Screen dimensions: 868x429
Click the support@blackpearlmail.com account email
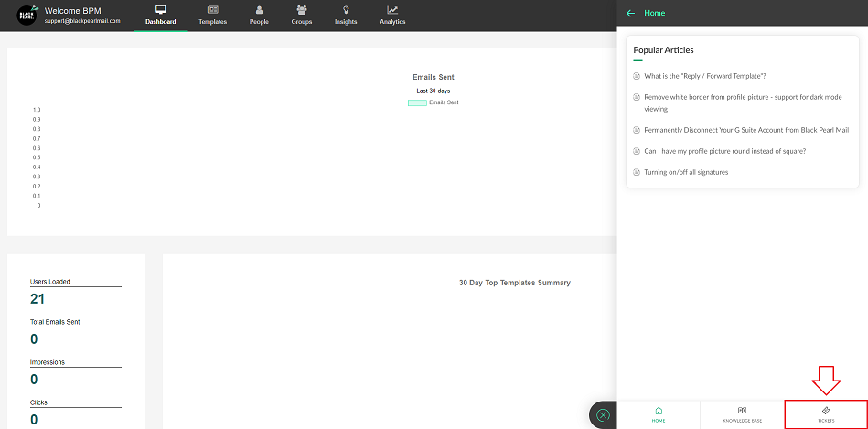(x=82, y=20)
